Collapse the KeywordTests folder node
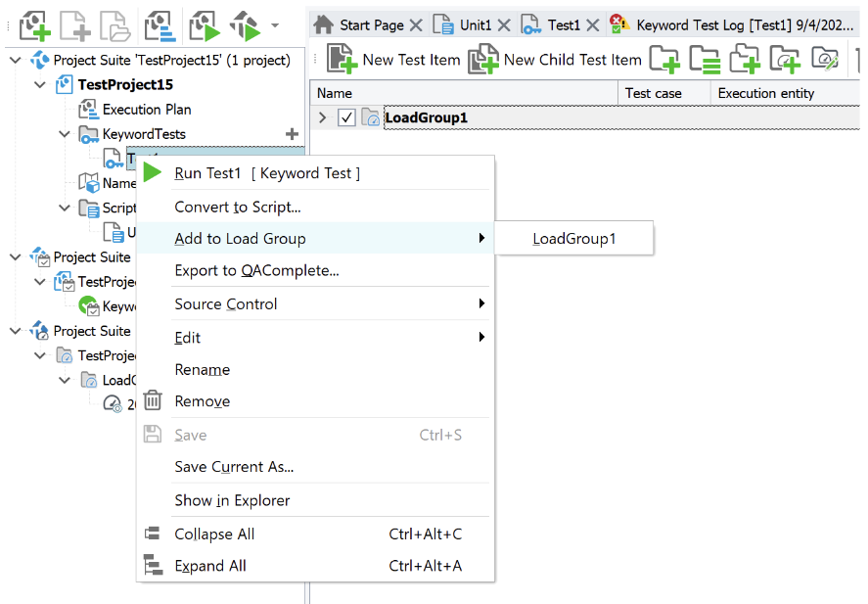 [65, 134]
